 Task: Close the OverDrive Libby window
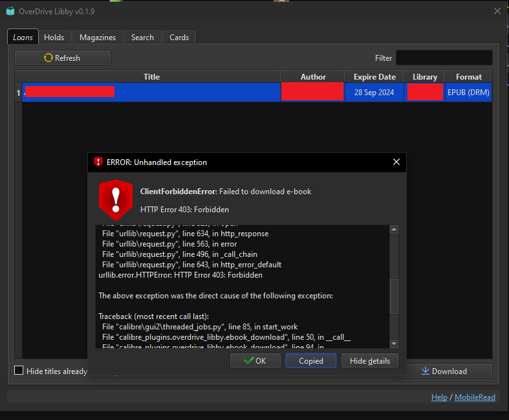(497, 12)
